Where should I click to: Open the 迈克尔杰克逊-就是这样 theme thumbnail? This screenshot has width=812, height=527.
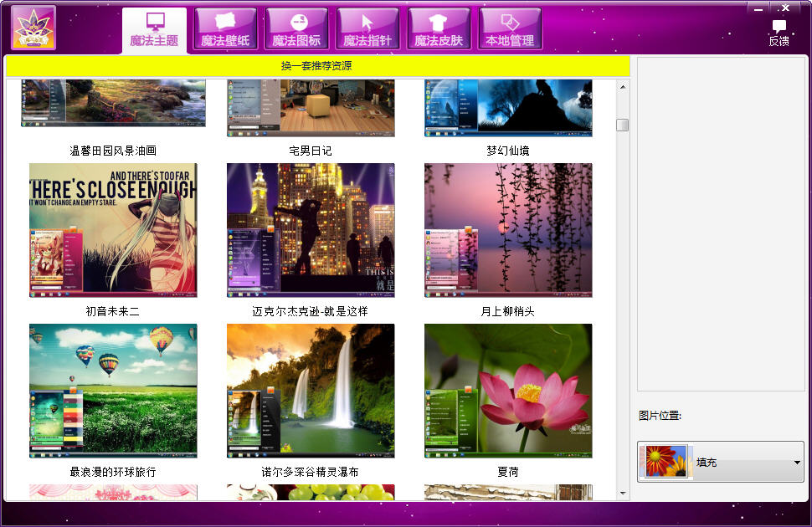click(311, 230)
